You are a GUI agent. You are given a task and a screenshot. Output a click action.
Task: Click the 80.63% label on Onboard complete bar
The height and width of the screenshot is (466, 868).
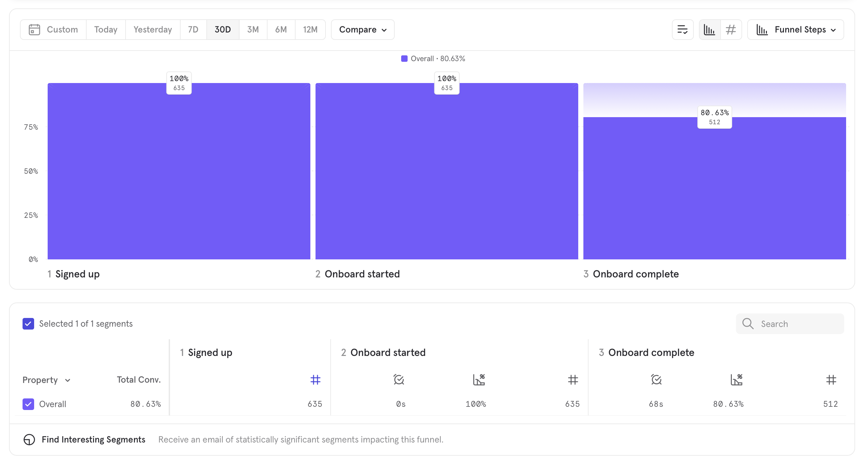pyautogui.click(x=714, y=117)
